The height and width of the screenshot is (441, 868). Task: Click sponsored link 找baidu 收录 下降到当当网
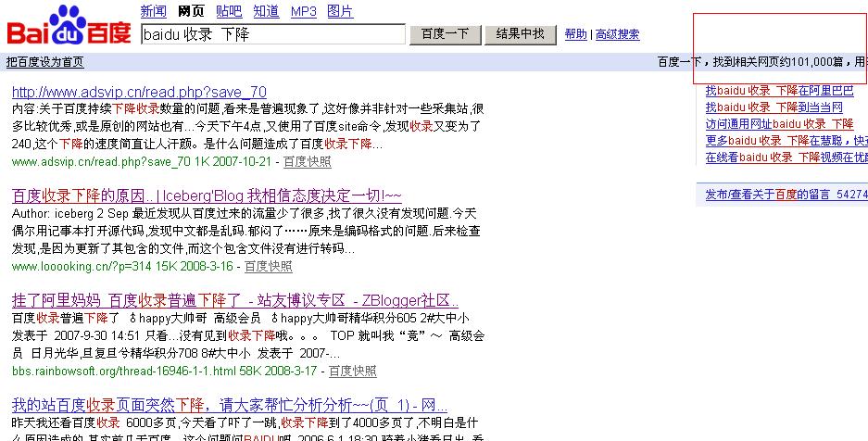pos(774,107)
